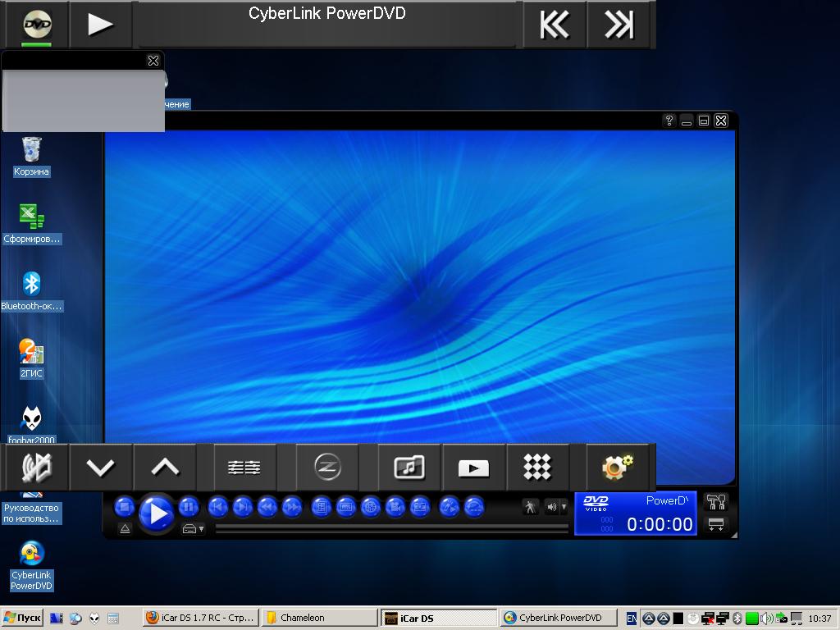Screen dimensions: 840x630
Task: Toggle mute with the crossed speaker icon
Action: (36, 468)
